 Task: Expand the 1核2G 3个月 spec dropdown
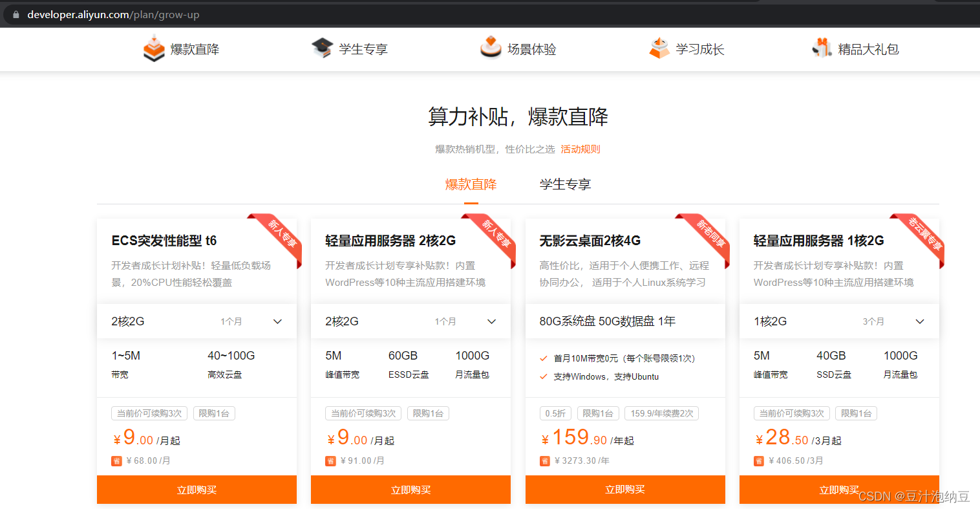[839, 321]
